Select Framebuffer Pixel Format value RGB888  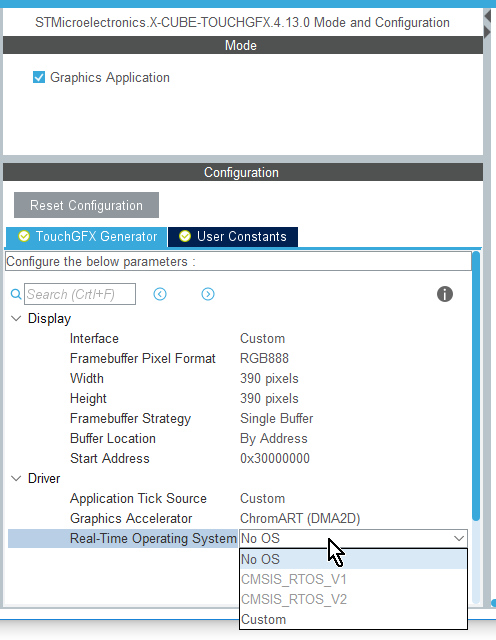[x=265, y=358]
